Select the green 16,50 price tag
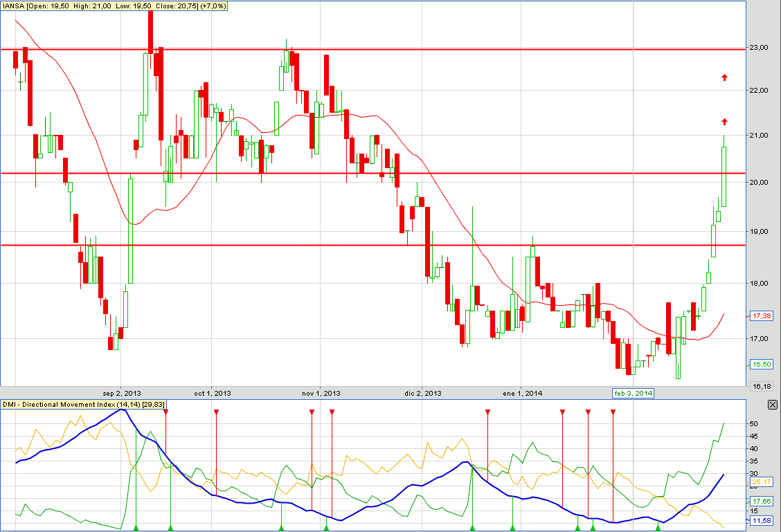This screenshot has height=532, width=781. 762,364
